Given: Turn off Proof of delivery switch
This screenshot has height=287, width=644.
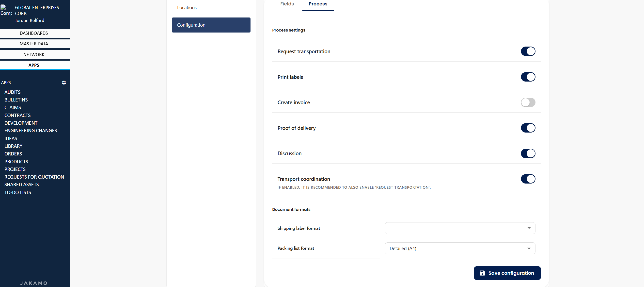Looking at the screenshot, I should click(x=528, y=128).
